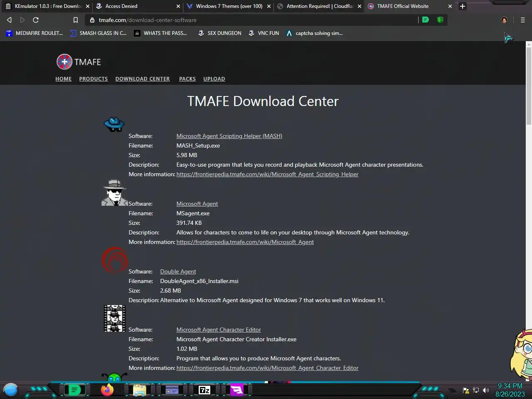Image resolution: width=532 pixels, height=399 pixels.
Task: Click the page vertical scrollbar thumb
Action: (x=529, y=85)
